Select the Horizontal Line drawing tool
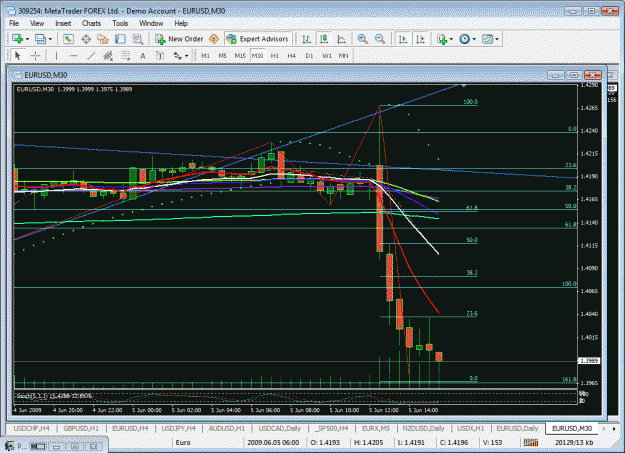 [x=74, y=55]
